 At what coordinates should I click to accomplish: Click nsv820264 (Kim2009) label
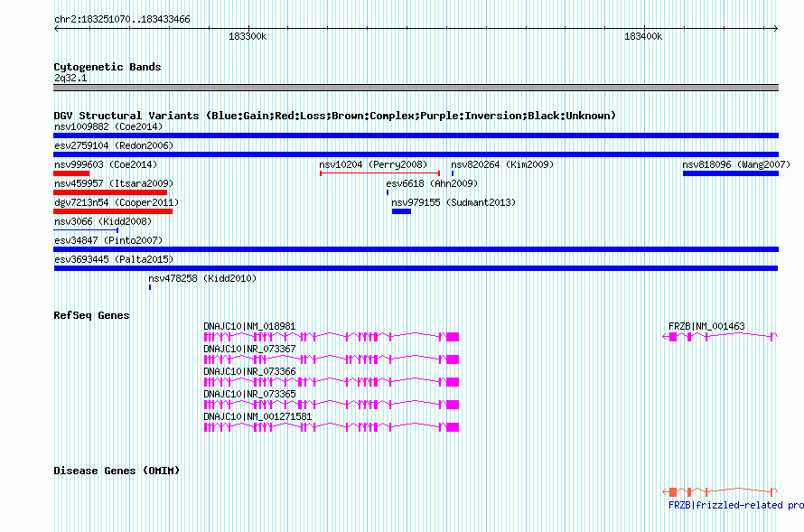click(502, 164)
